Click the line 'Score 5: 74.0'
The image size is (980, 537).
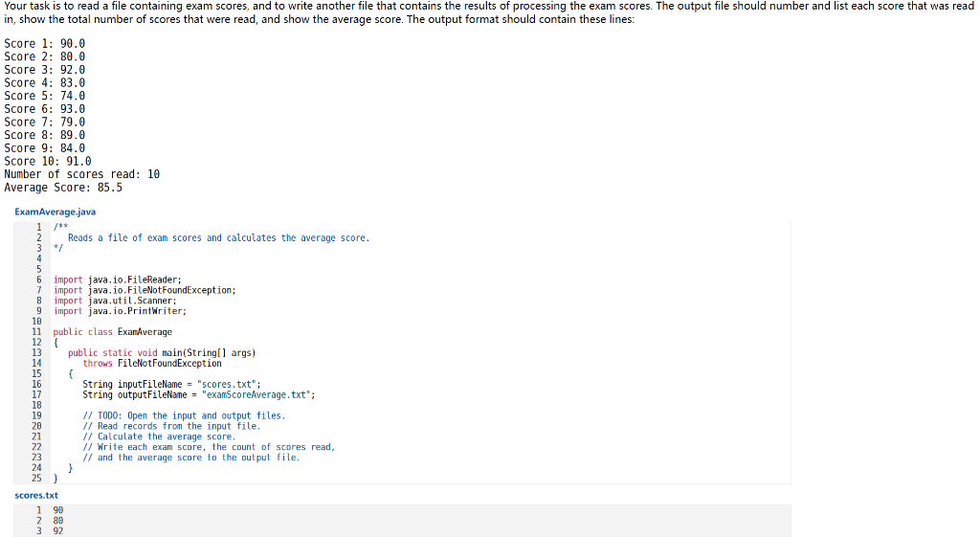pyautogui.click(x=44, y=96)
